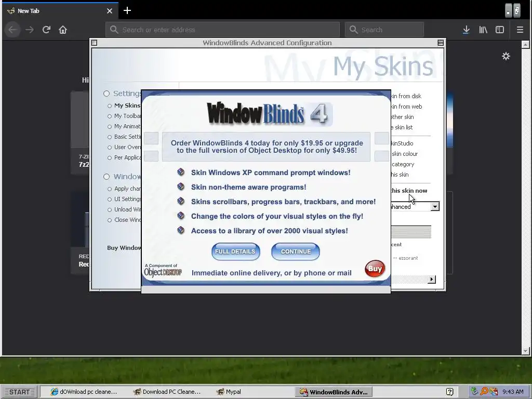The width and height of the screenshot is (532, 399).
Task: Click the CONTINUE button
Action: [296, 252]
